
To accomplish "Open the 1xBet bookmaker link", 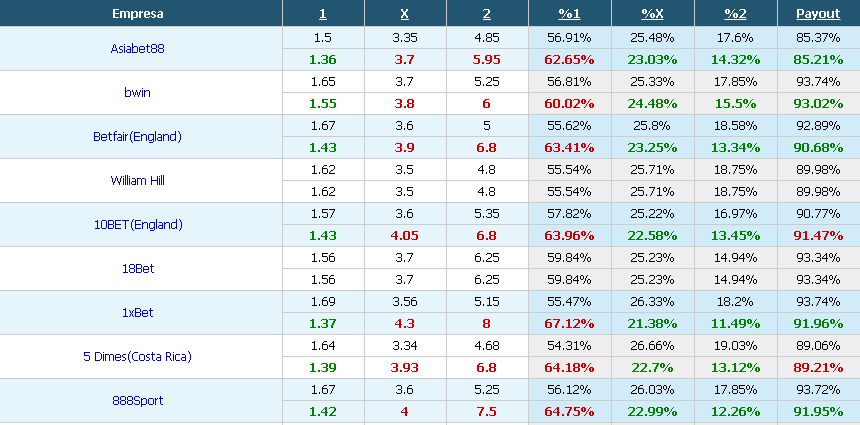I will click(x=137, y=313).
